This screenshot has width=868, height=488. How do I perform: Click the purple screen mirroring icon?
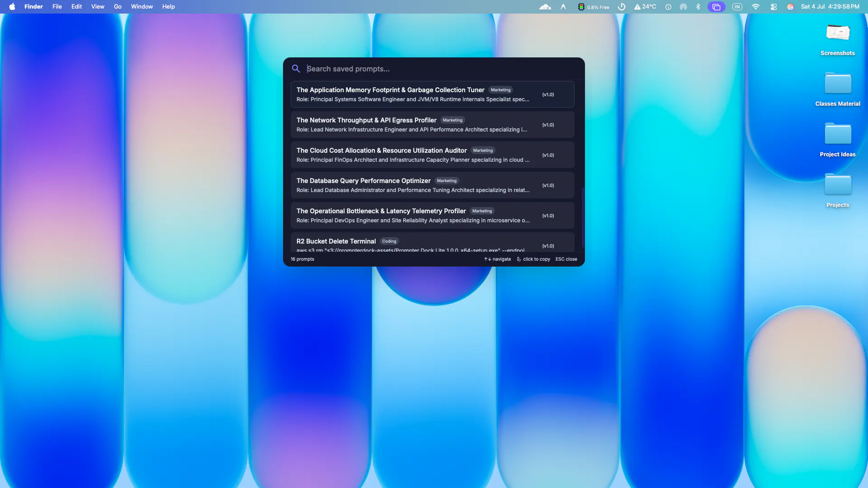(x=716, y=7)
